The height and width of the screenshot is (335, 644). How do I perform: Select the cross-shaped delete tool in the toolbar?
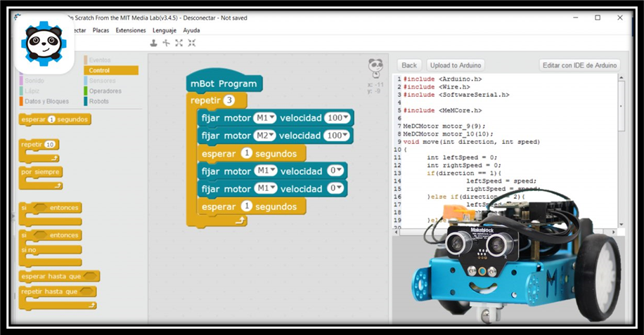coord(167,43)
